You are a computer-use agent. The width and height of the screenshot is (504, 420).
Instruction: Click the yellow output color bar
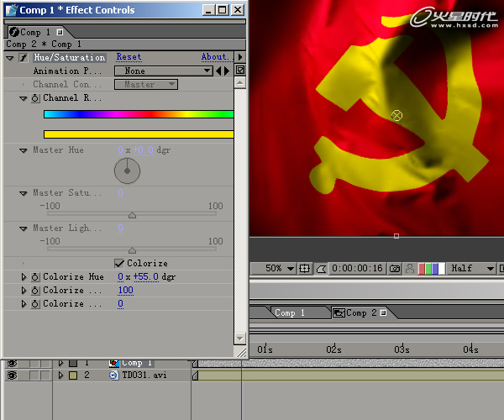(139, 134)
